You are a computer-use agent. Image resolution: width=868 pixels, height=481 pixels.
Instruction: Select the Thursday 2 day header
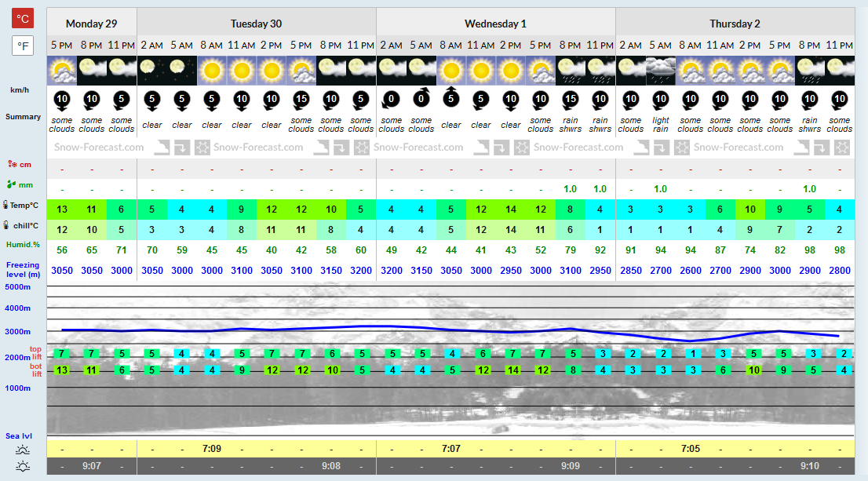pyautogui.click(x=735, y=24)
